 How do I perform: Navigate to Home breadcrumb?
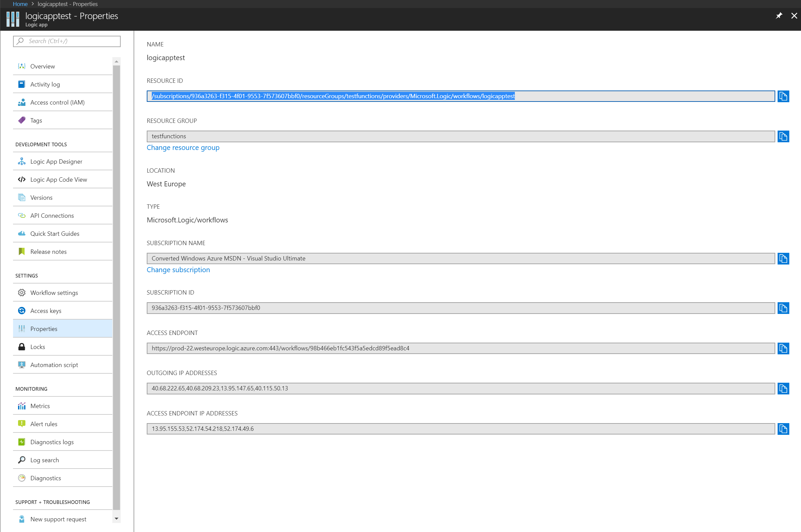[20, 4]
